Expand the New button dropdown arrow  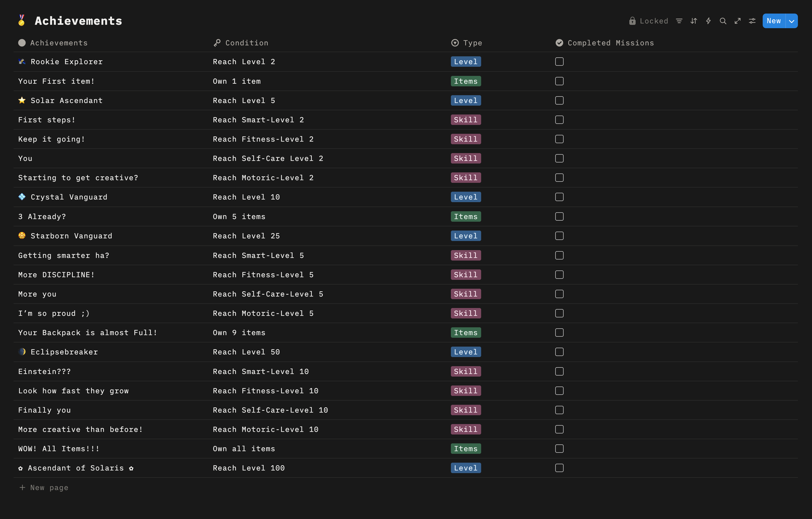[x=791, y=21]
